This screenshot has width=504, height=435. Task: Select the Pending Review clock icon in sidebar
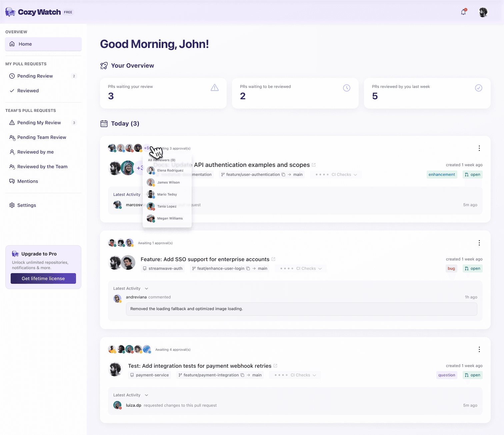pos(12,76)
